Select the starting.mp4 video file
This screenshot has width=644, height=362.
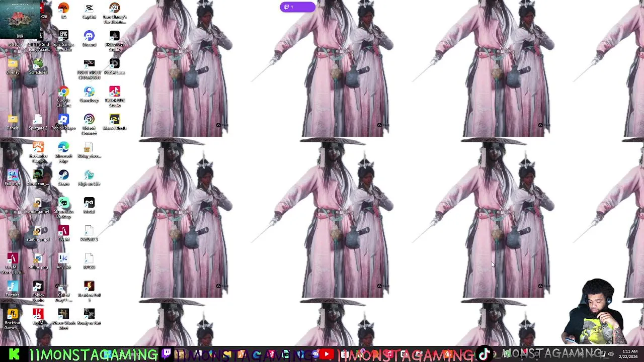38,233
